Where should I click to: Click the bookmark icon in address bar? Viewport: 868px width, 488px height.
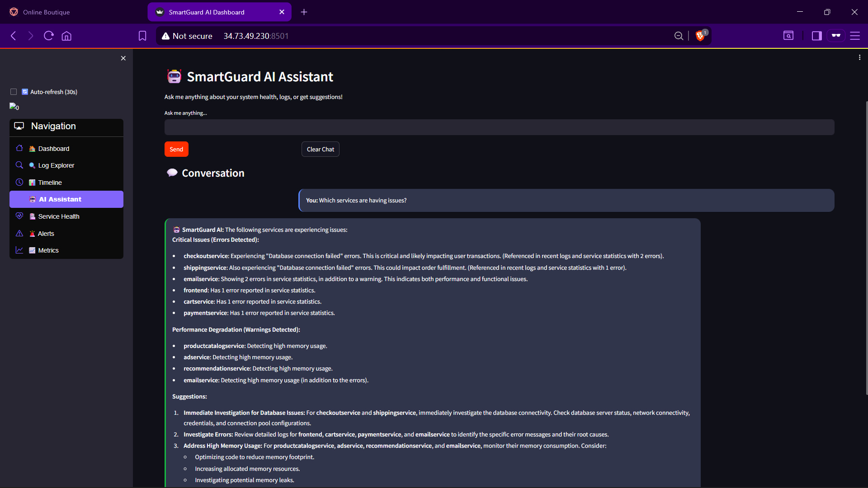pyautogui.click(x=142, y=36)
